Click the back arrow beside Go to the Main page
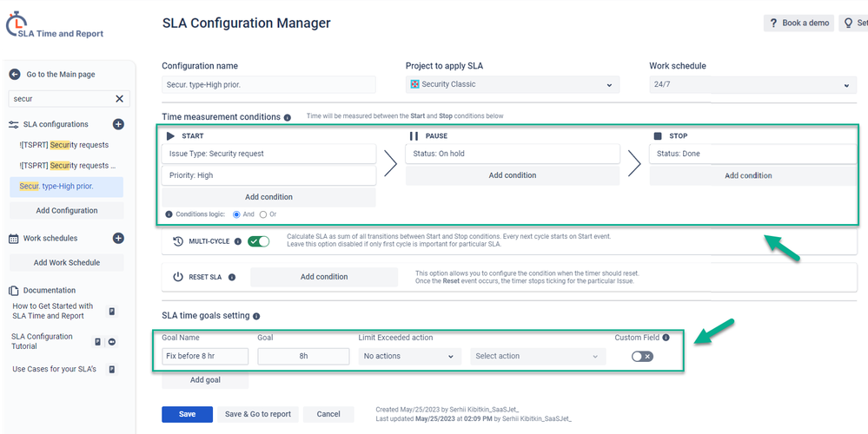 point(15,74)
